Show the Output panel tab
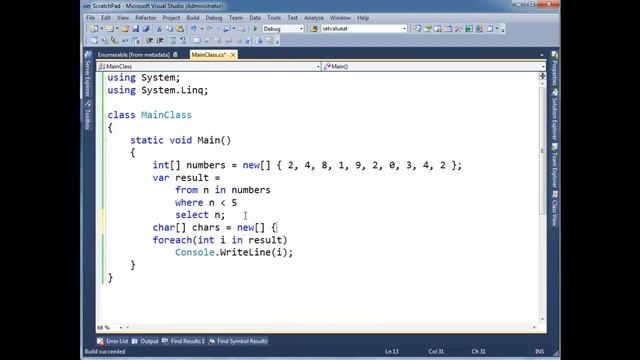 pyautogui.click(x=145, y=341)
